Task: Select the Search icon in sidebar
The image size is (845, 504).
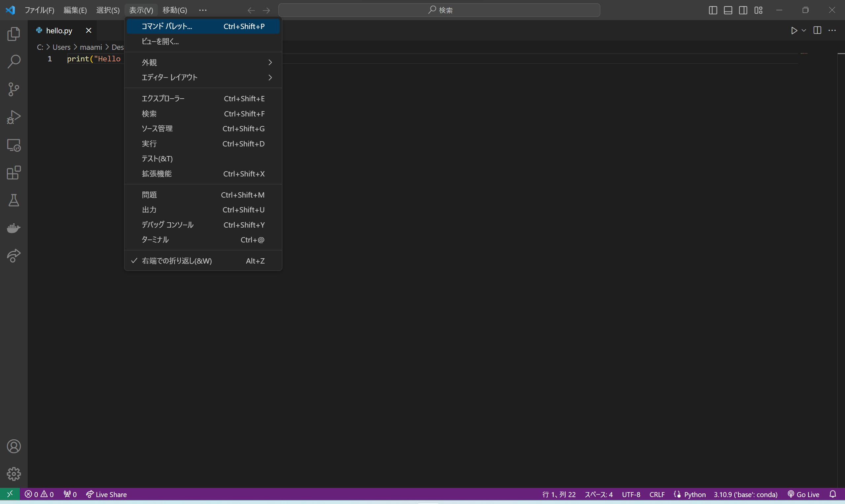Action: tap(14, 61)
